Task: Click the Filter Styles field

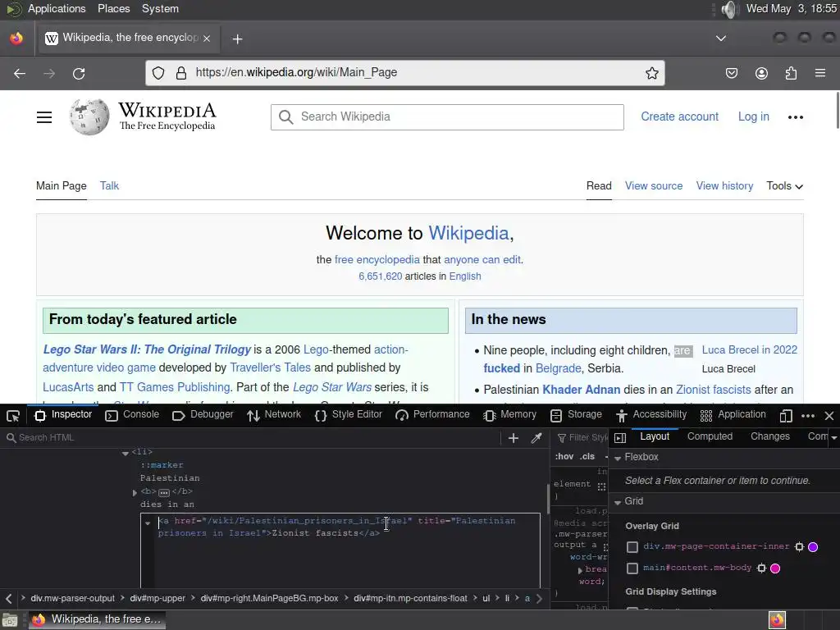Action: tap(582, 438)
